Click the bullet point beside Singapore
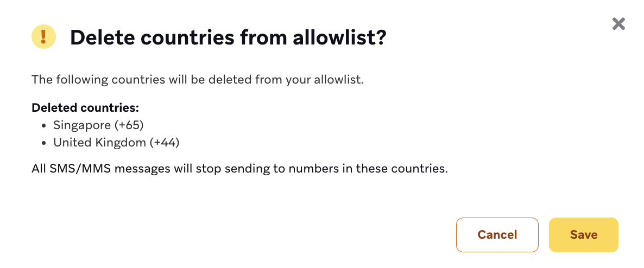Screen dimensions: 644x268 tap(45, 126)
